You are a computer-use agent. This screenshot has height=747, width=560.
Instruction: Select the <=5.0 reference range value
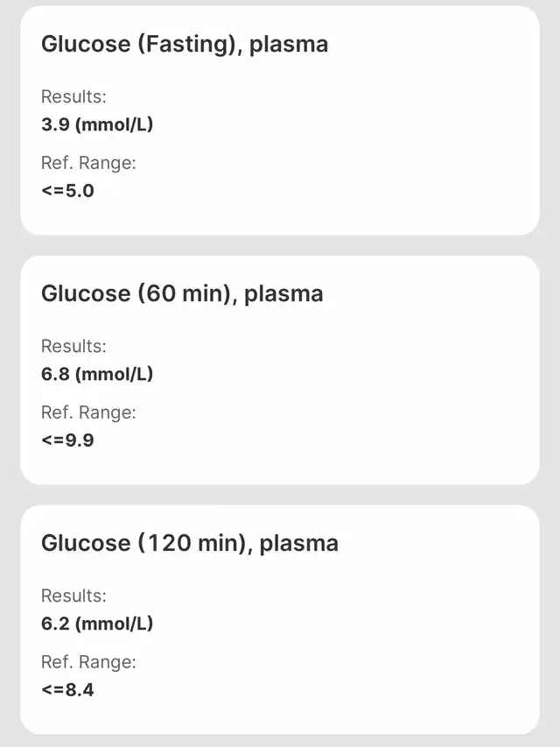coord(67,190)
